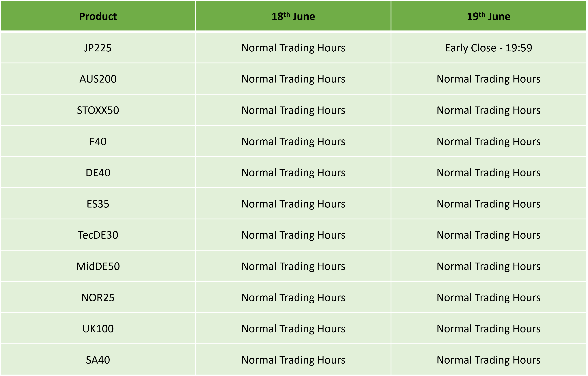Select the TecDE30 product cell
The height and width of the screenshot is (376, 588).
pyautogui.click(x=98, y=235)
